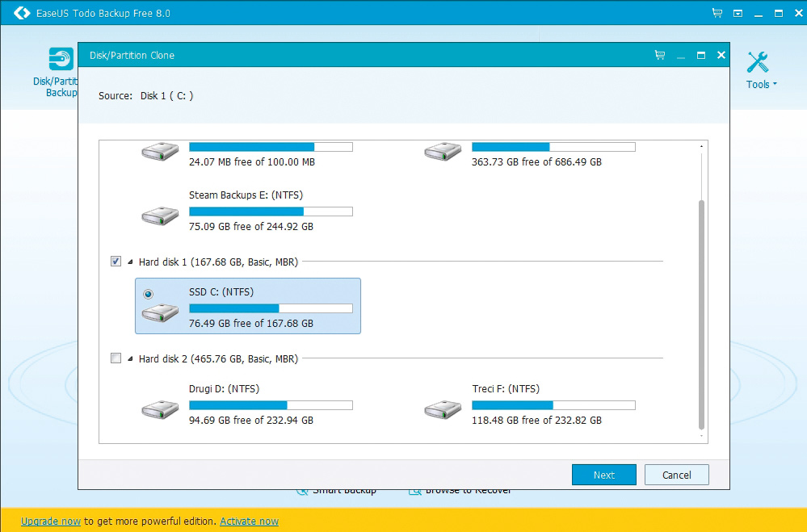The height and width of the screenshot is (532, 807).
Task: Click the Hard disk 1 (167.68 GB, Basic, MBR) label
Action: tap(218, 262)
